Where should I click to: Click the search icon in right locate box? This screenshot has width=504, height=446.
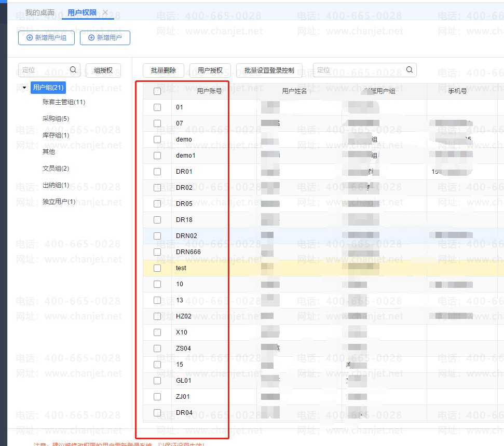click(x=409, y=69)
